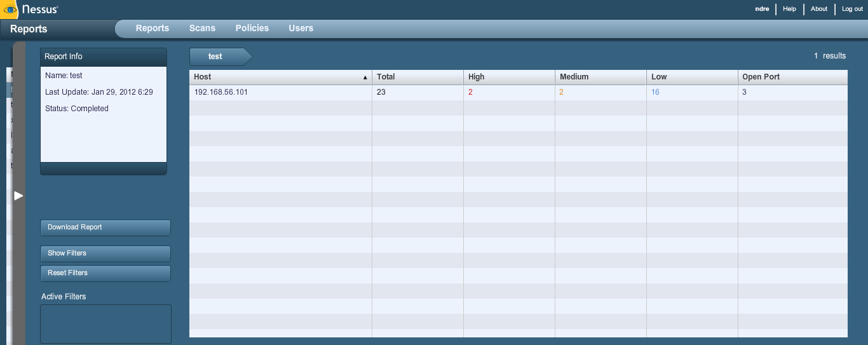Click the Log out link

[852, 9]
